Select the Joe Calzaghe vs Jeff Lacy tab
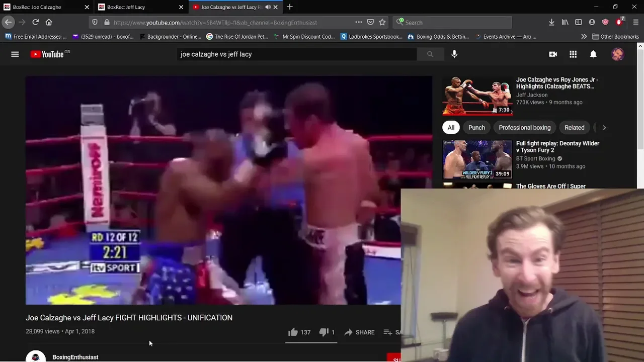Screen dimensions: 644x362 coord(236,7)
